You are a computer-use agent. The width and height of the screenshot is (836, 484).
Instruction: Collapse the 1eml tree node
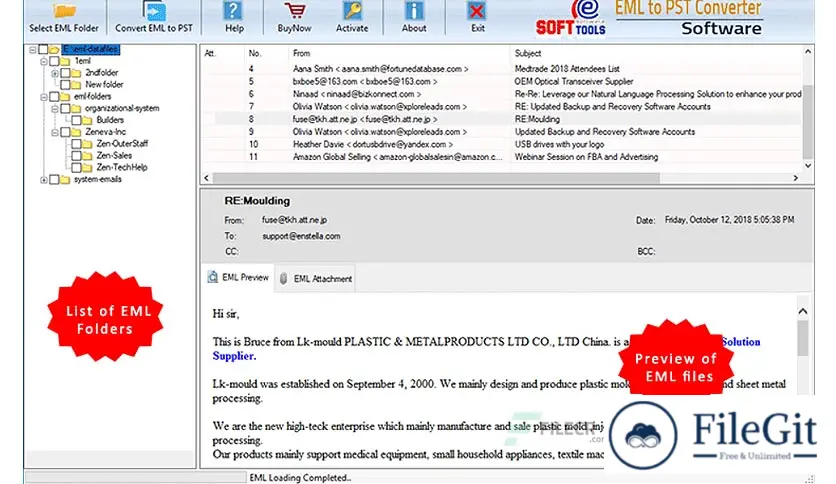tap(44, 61)
